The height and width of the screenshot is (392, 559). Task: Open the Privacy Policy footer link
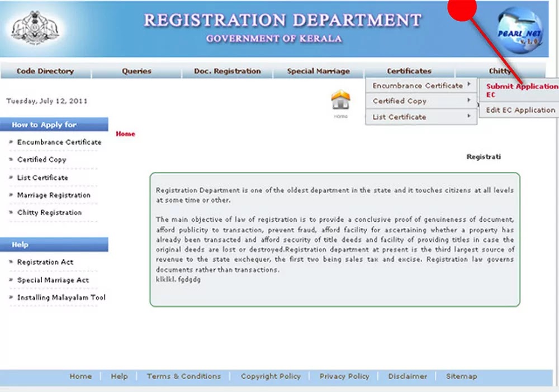coord(344,376)
